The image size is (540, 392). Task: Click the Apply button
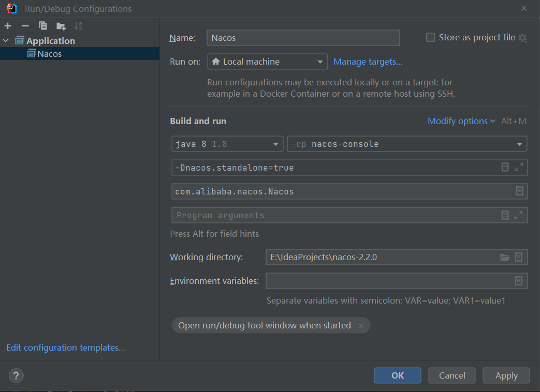click(x=506, y=375)
